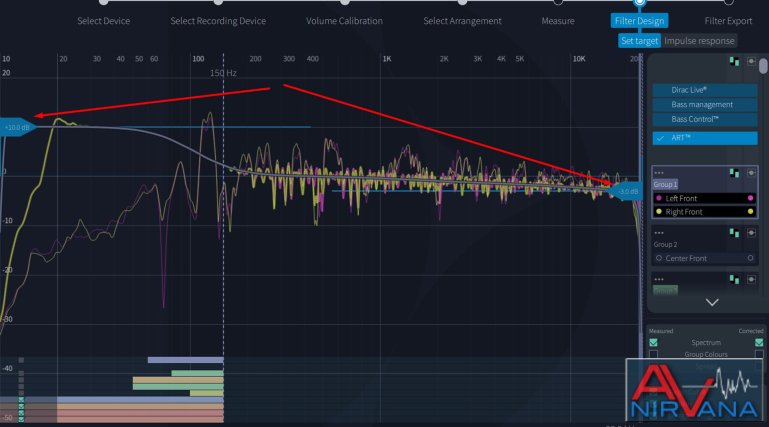Enable Measured Spectrum checkbox

point(653,342)
